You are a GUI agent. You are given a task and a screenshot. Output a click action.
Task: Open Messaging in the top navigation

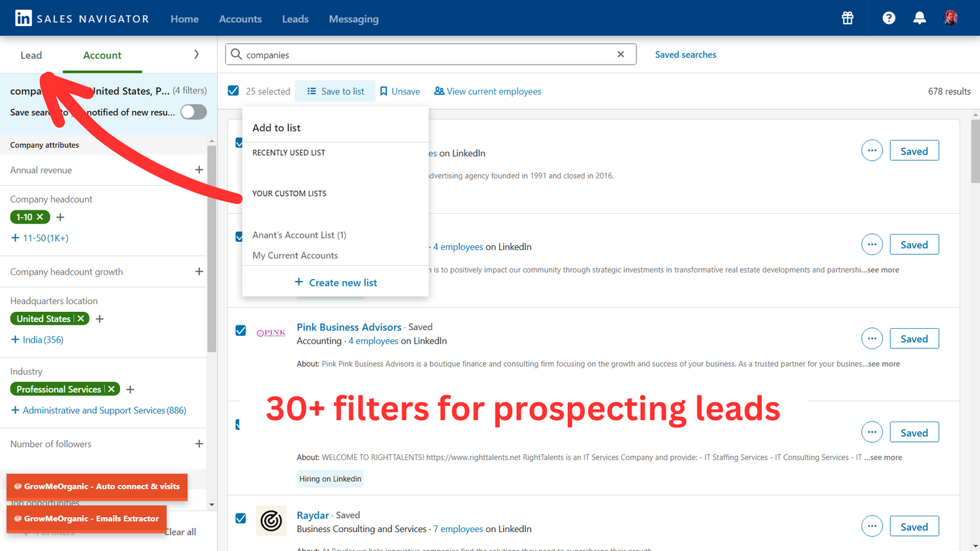[353, 19]
